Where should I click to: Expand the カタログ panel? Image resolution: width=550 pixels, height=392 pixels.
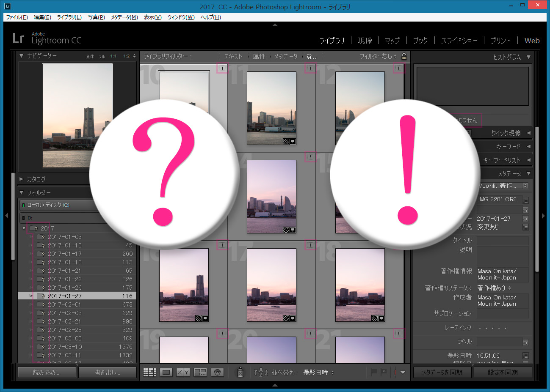(22, 179)
